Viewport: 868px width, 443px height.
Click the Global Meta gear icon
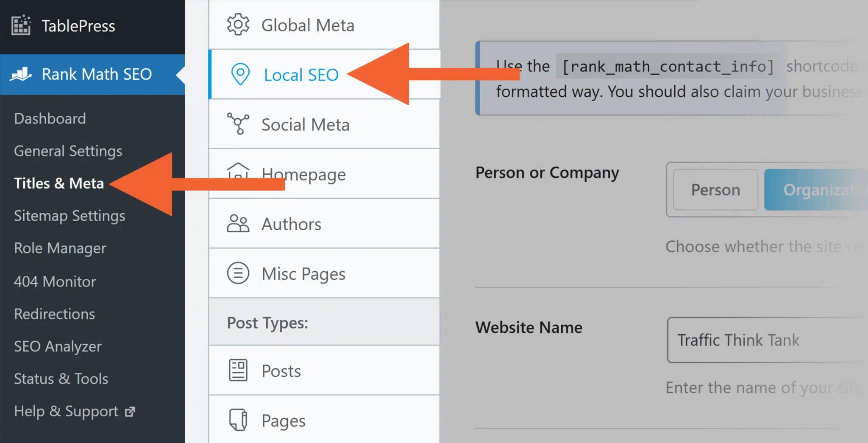click(x=238, y=25)
